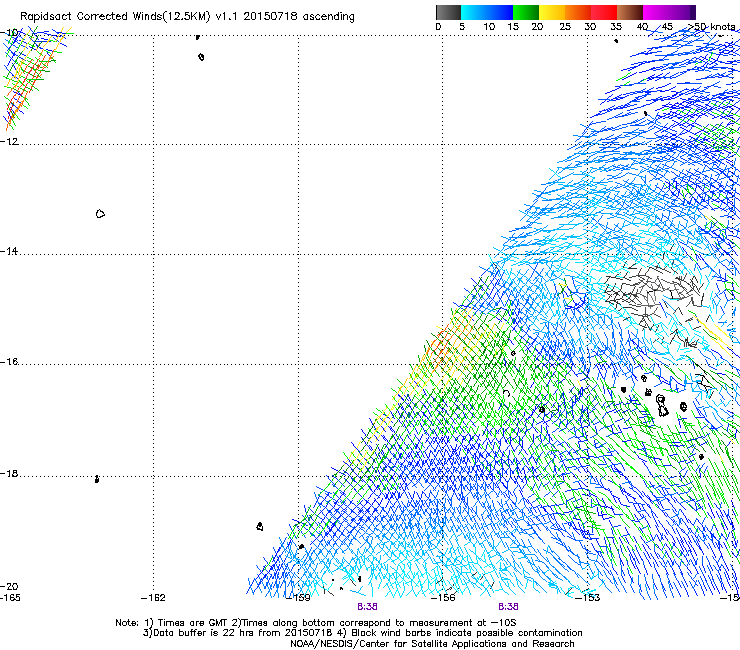Click the black contaminated wind barbs cluster

pos(654,295)
